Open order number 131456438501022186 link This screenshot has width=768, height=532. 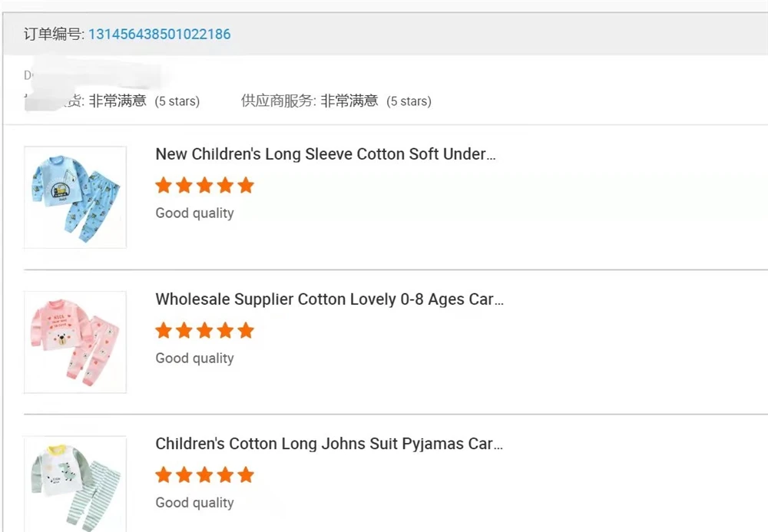click(159, 34)
